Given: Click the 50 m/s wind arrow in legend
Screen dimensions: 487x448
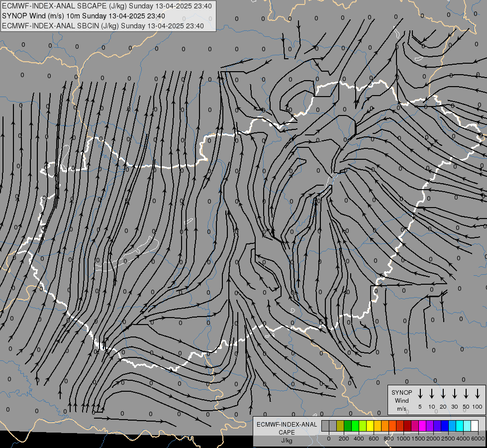Looking at the screenshot, I should click(x=466, y=394).
